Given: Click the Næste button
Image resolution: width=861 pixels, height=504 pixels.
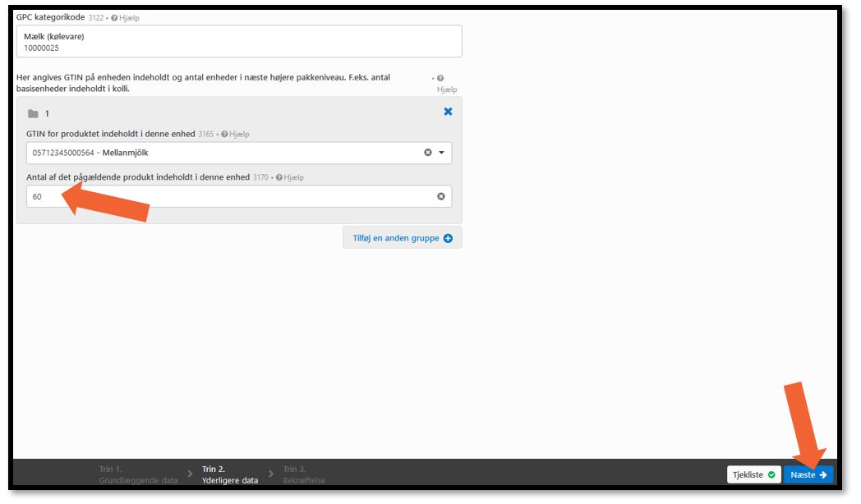Looking at the screenshot, I should tap(808, 474).
